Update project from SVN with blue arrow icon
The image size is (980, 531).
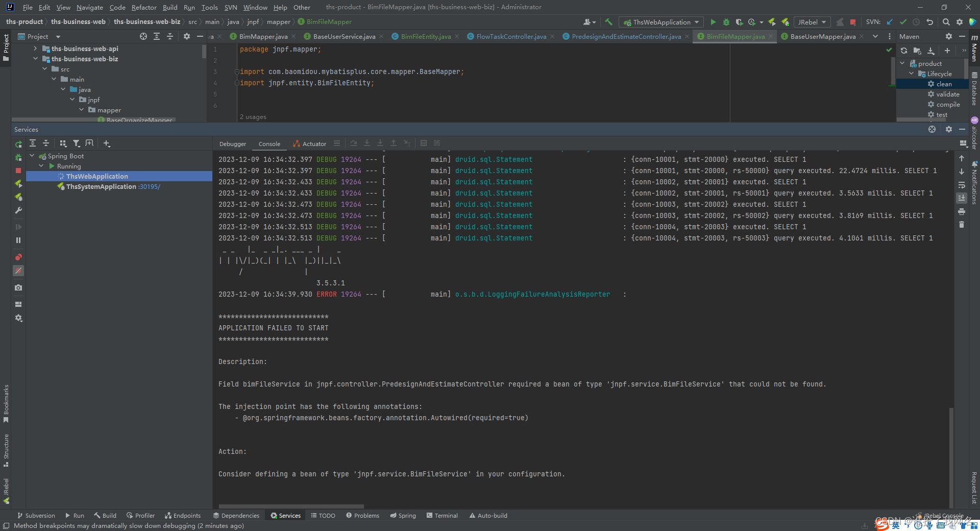(889, 22)
